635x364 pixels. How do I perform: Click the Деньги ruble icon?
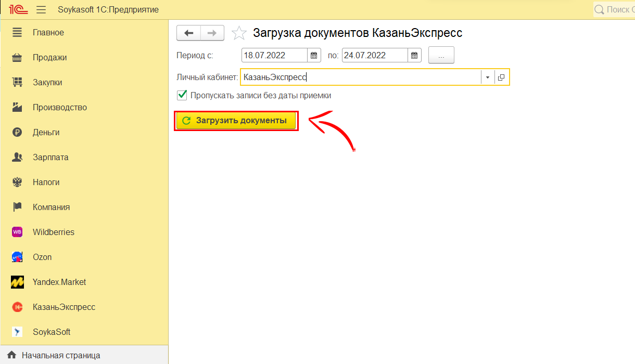click(x=17, y=133)
